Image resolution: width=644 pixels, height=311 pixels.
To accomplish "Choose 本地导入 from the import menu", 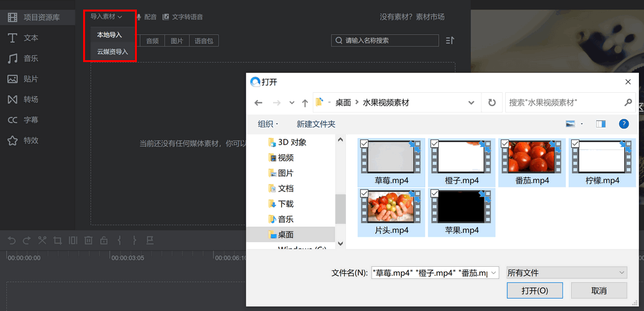I will point(109,35).
